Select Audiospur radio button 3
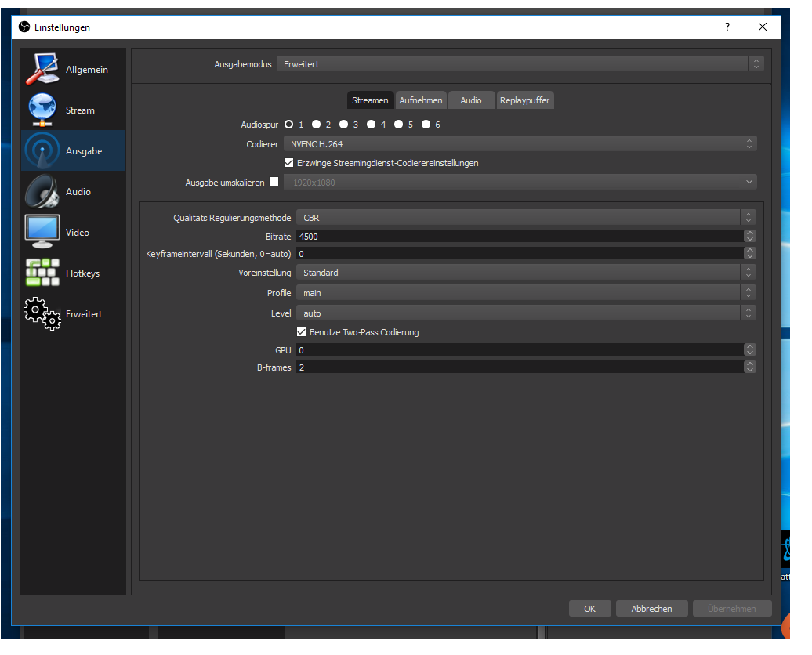Image resolution: width=812 pixels, height=655 pixels. coord(344,125)
